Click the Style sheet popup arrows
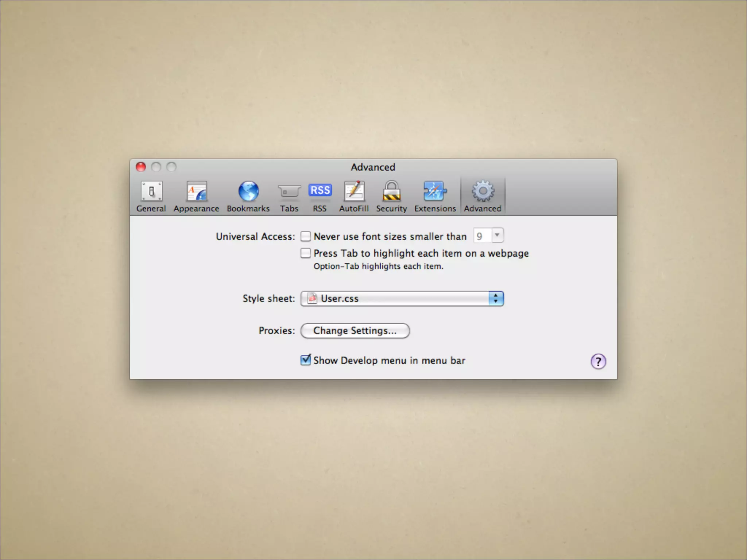This screenshot has width=747, height=560. [496, 299]
